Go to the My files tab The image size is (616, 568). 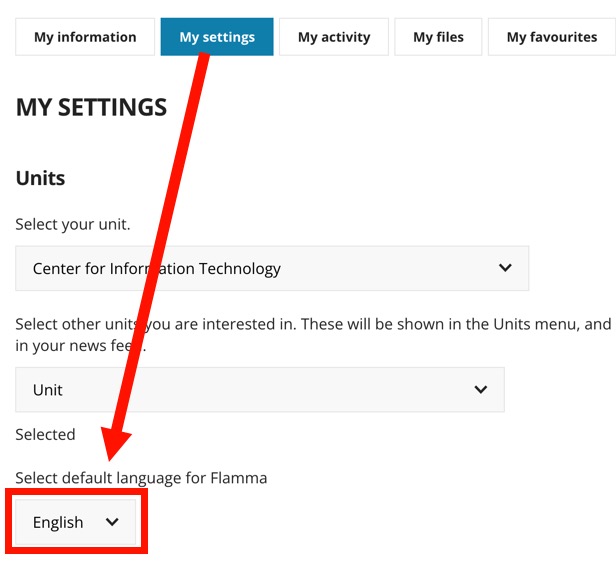(x=438, y=37)
